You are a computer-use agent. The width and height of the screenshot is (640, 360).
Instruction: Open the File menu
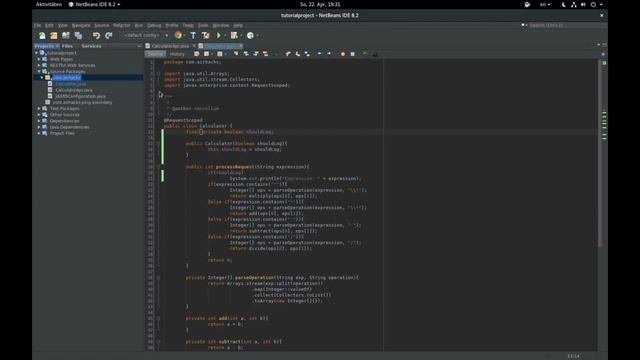pos(38,25)
